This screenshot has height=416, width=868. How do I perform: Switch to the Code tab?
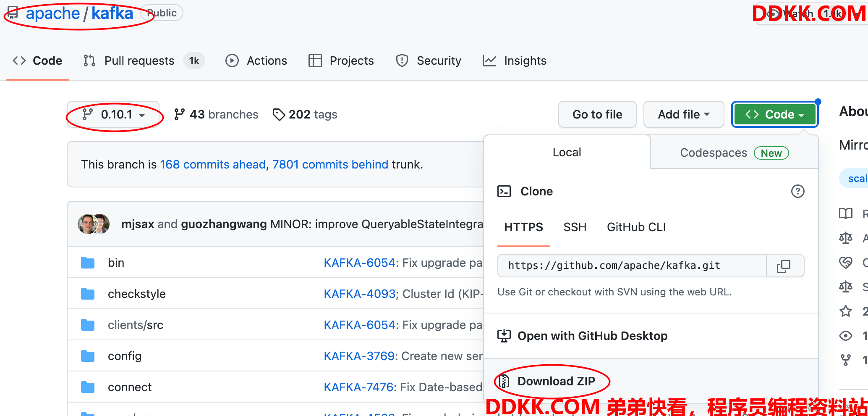37,61
